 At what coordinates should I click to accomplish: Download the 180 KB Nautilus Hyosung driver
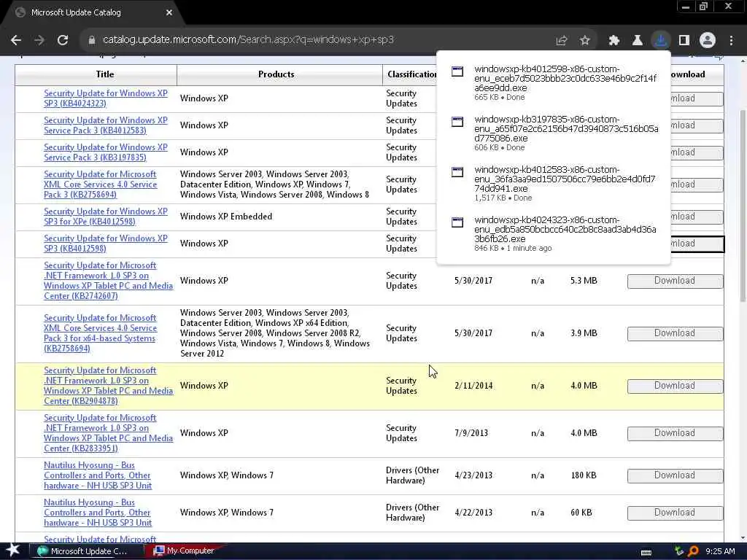click(675, 475)
